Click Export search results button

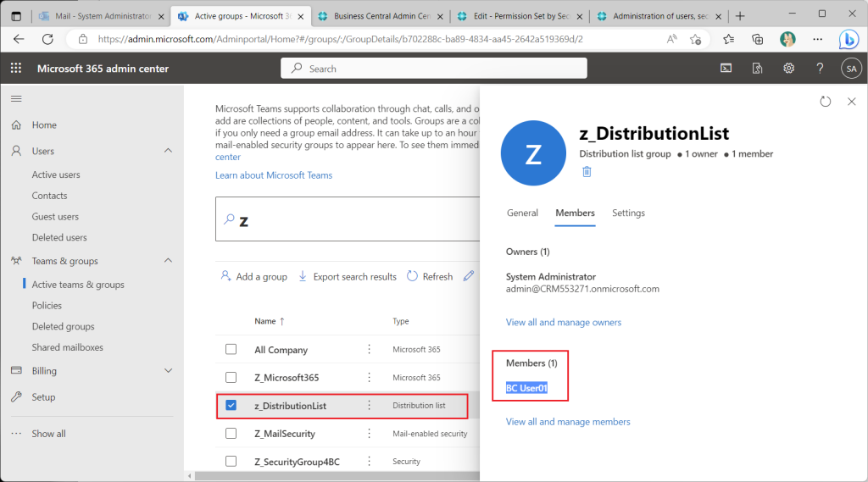point(347,276)
